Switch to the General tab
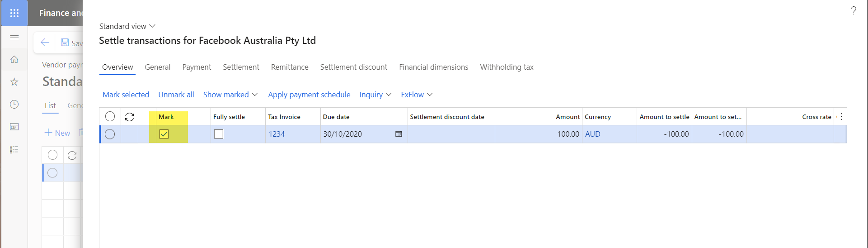The image size is (868, 248). (x=157, y=67)
